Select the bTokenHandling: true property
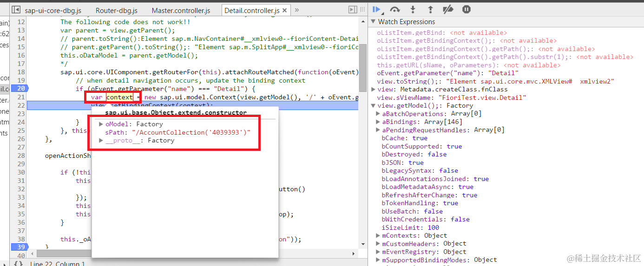The image size is (644, 266). (x=420, y=203)
